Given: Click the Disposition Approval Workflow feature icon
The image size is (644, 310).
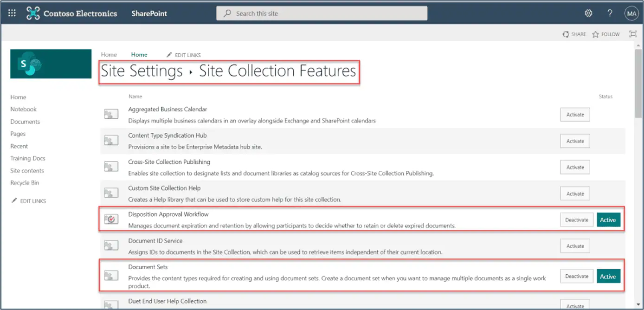Looking at the screenshot, I should coord(111,220).
